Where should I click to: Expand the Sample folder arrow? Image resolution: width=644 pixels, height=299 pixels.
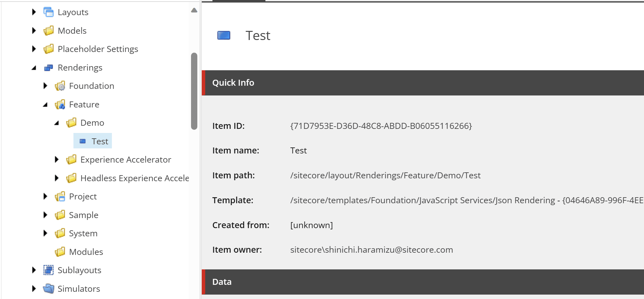coord(45,215)
